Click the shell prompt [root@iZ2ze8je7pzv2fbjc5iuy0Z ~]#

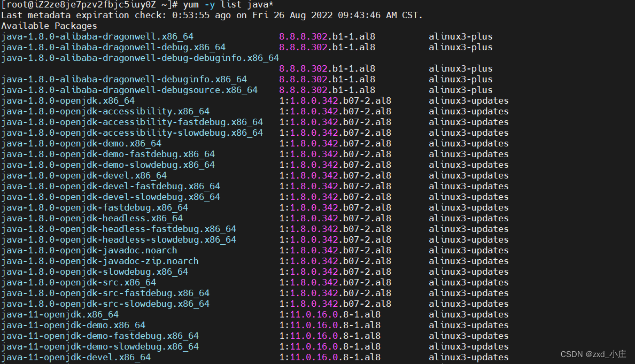click(x=89, y=5)
